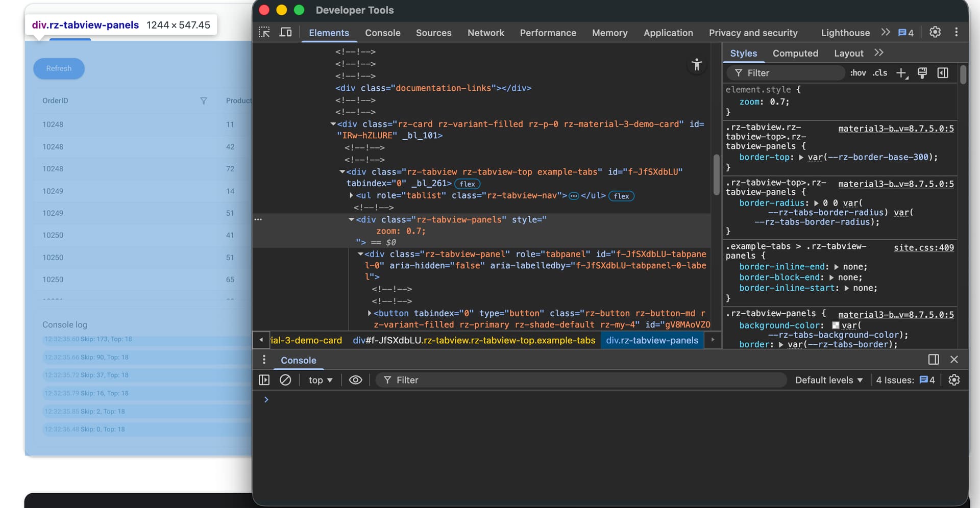Click the new style rule plus icon
The image size is (980, 508).
(901, 73)
